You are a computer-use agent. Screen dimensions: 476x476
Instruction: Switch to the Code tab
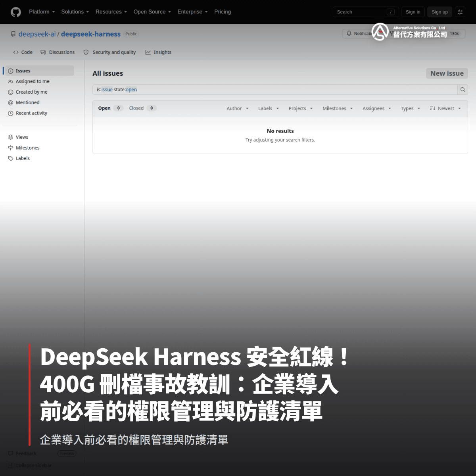[x=23, y=52]
